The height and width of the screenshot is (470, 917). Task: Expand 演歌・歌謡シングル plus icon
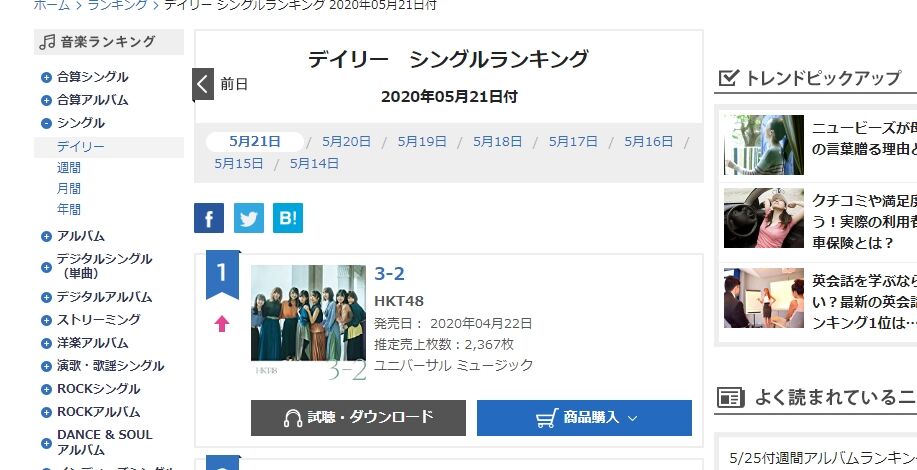click(x=46, y=367)
